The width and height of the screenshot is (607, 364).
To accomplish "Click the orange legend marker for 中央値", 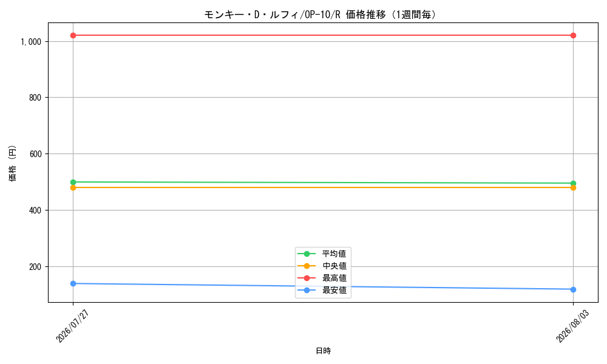I will 307,266.
